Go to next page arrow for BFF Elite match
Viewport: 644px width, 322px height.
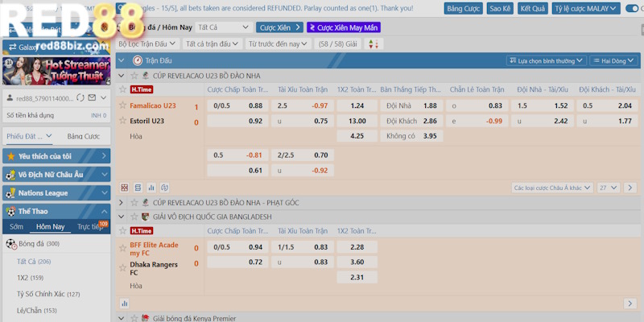tap(630, 303)
